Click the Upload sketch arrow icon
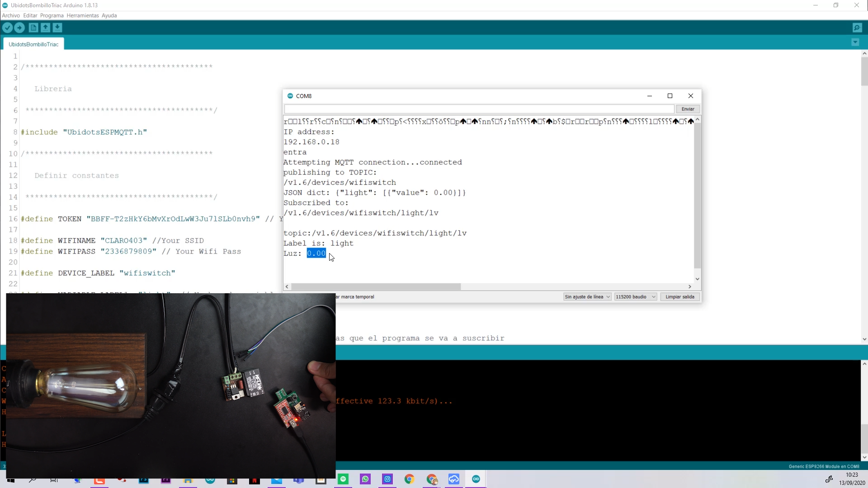The height and width of the screenshot is (488, 868). (x=19, y=28)
